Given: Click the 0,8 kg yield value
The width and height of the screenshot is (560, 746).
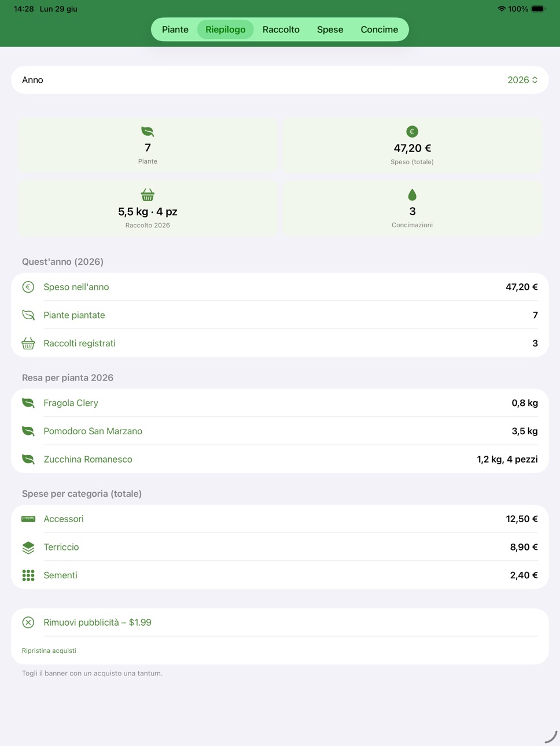Looking at the screenshot, I should coord(525,403).
